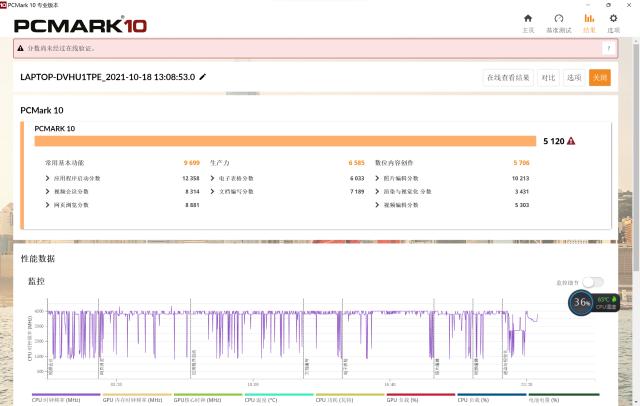
Task: Click the 监控 monitoring heading
Action: tap(36, 281)
